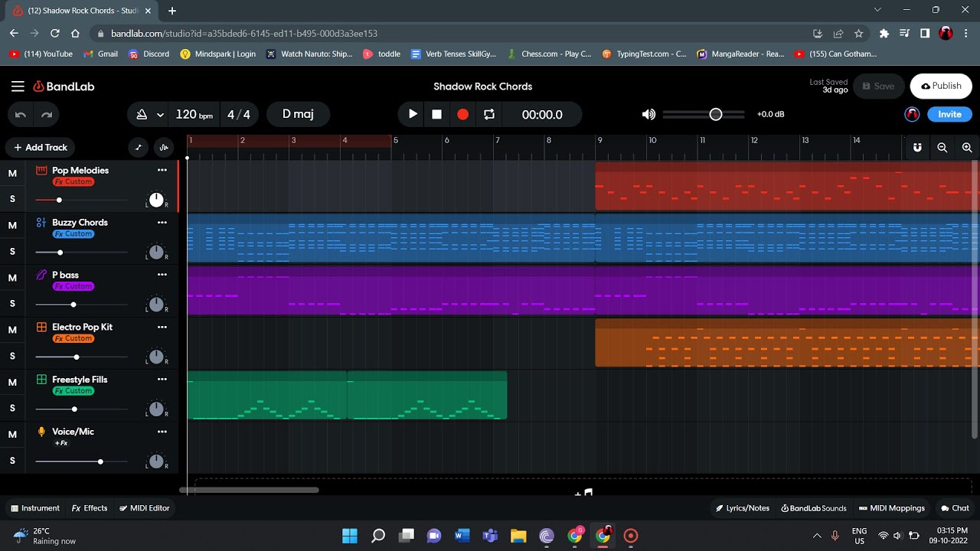The image size is (980, 551).
Task: Toggle the metronome icon
Action: pos(142,115)
